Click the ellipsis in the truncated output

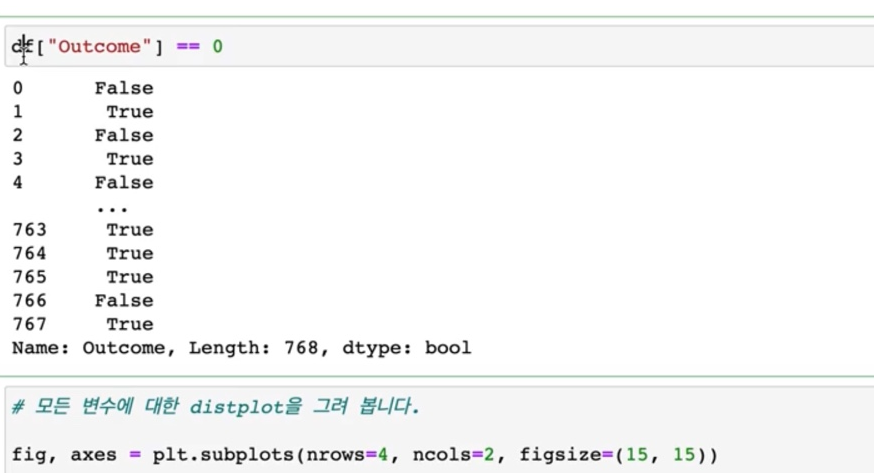[112, 209]
